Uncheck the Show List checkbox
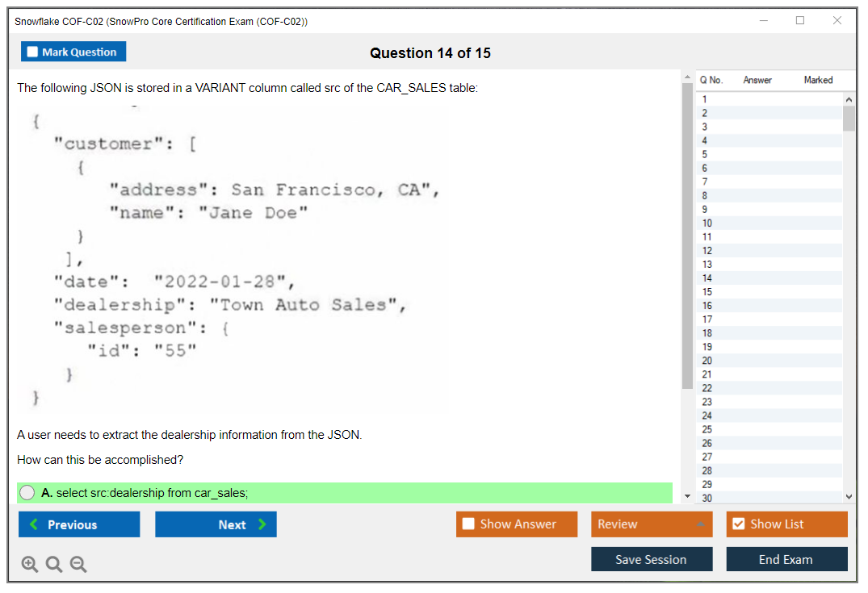 (x=738, y=524)
